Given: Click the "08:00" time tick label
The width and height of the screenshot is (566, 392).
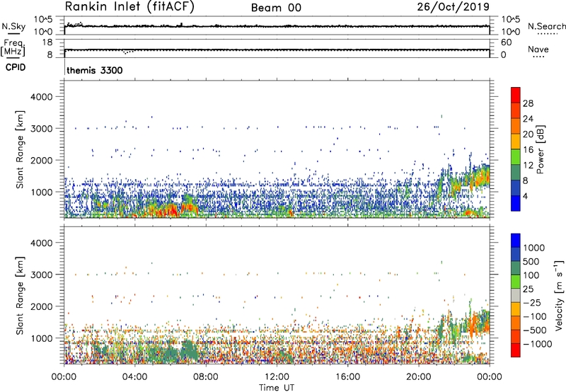Looking at the screenshot, I should (206, 377).
